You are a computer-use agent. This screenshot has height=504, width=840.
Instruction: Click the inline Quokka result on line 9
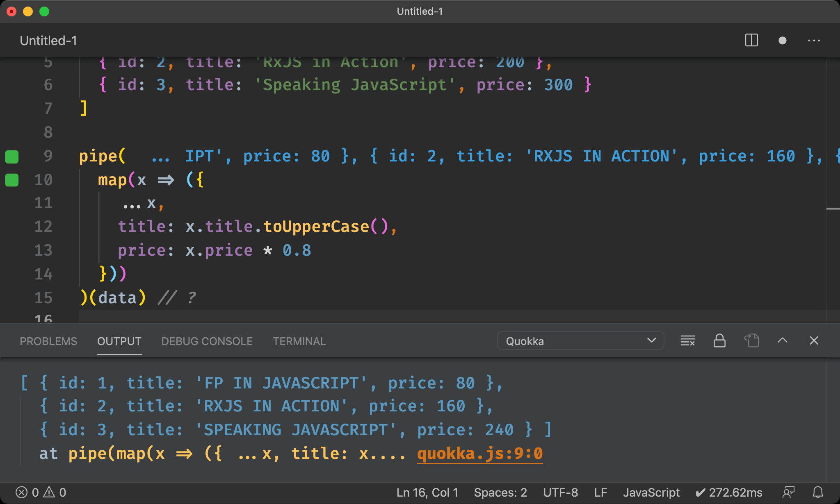point(495,156)
